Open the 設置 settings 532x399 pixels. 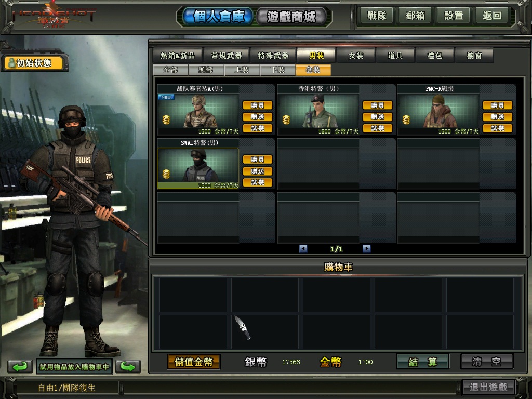[x=454, y=16]
